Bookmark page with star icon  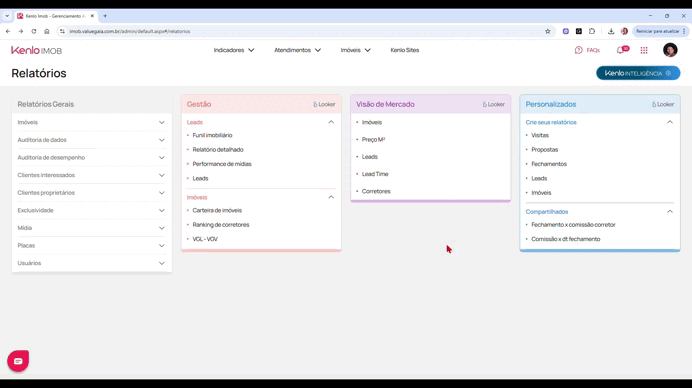548,31
